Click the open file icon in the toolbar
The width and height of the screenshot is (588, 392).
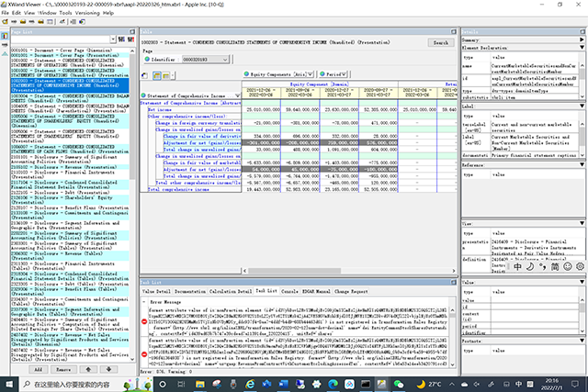pyautogui.click(x=6, y=24)
